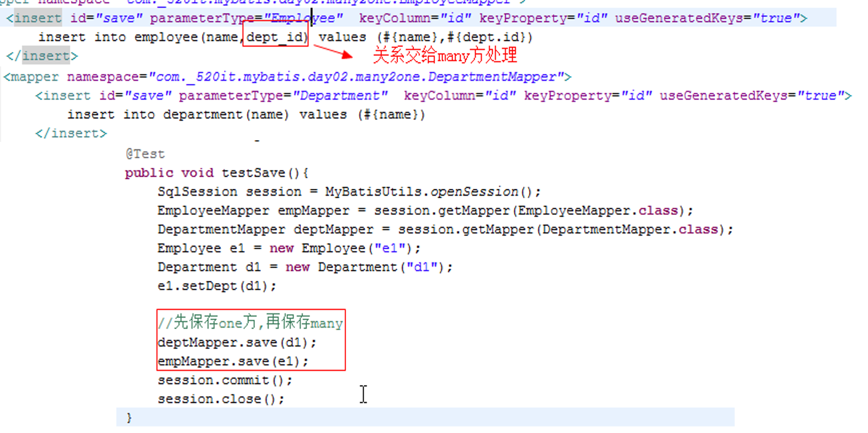Click the red arrow pointing to the annotation

(x=332, y=52)
